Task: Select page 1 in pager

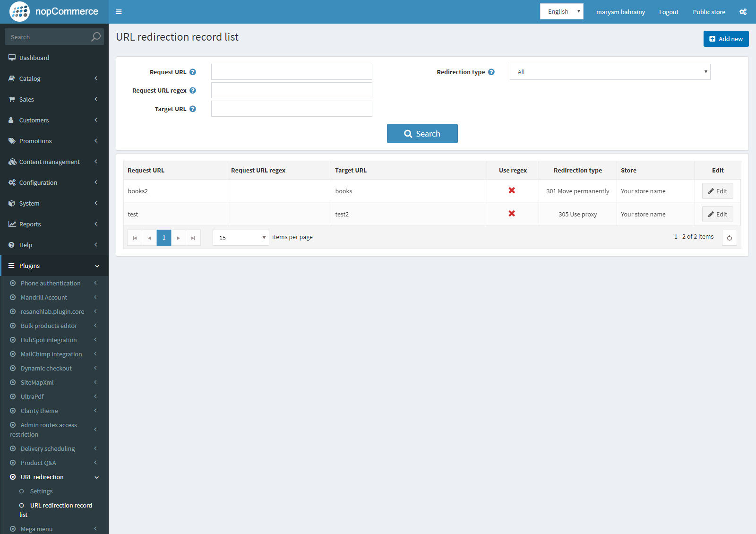Action: 164,238
